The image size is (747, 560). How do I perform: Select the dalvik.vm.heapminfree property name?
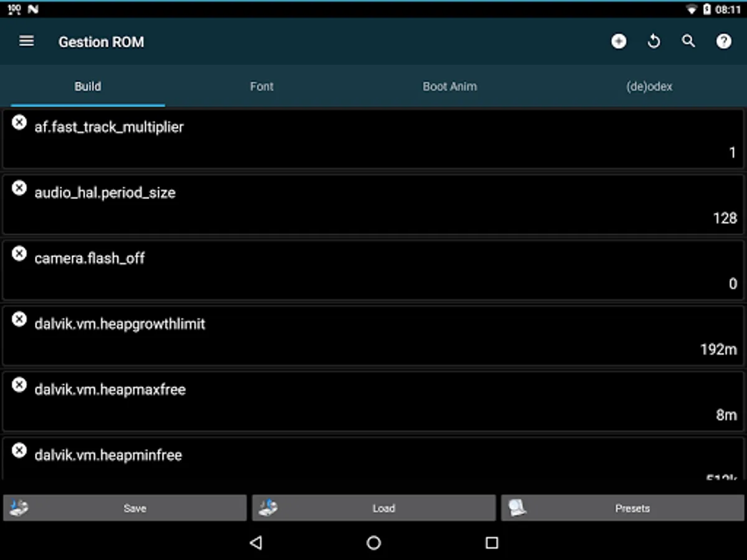(x=108, y=455)
